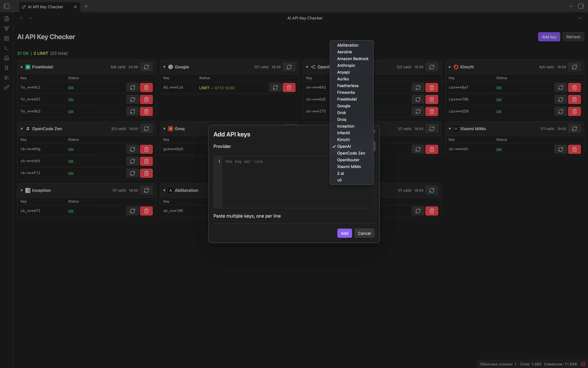The width and height of the screenshot is (588, 368).
Task: Choose Anthropic from provider list
Action: (x=351, y=66)
